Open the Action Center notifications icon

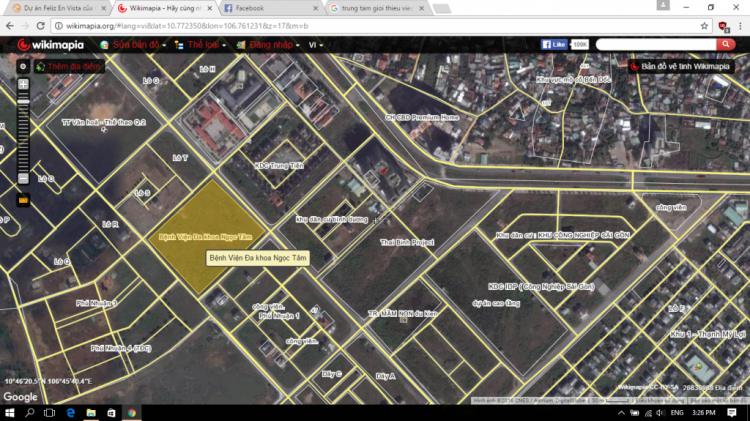732,412
